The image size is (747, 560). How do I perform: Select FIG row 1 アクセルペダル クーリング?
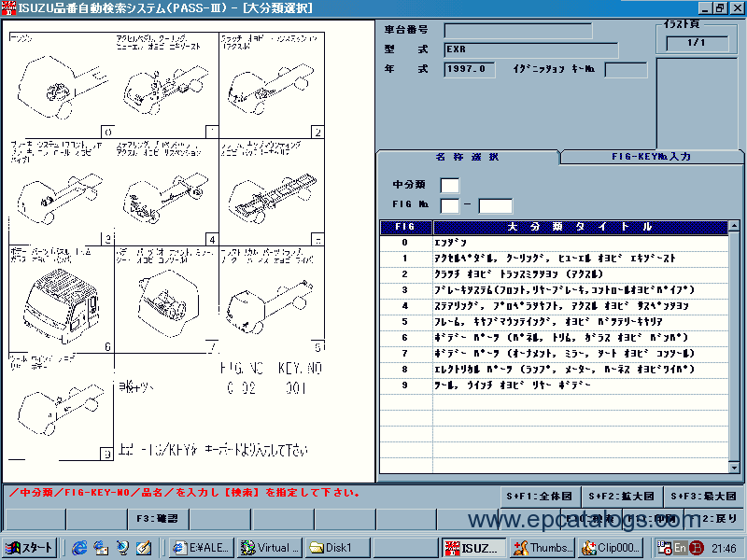554,259
